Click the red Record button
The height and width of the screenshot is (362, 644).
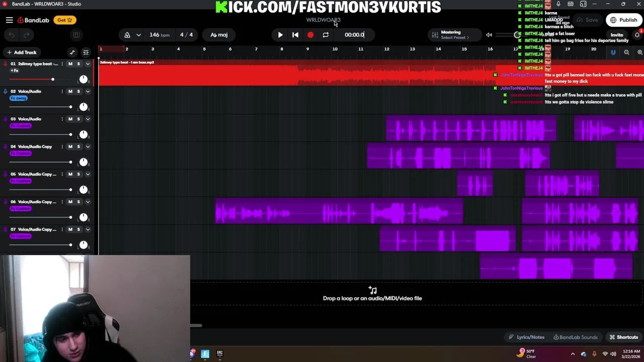pyautogui.click(x=310, y=35)
